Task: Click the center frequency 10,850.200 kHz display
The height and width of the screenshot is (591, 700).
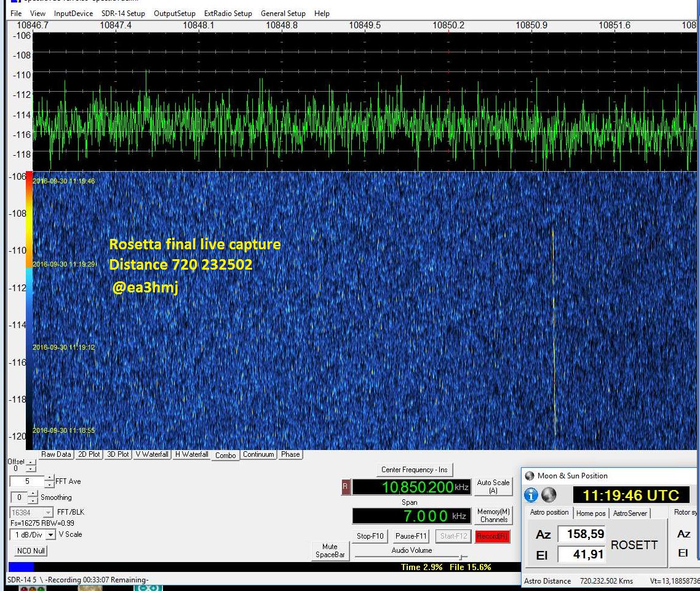Action: click(x=411, y=487)
